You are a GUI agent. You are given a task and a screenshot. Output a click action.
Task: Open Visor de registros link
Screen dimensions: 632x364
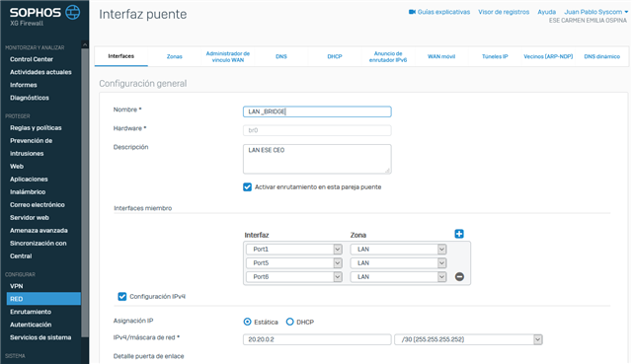(x=504, y=12)
